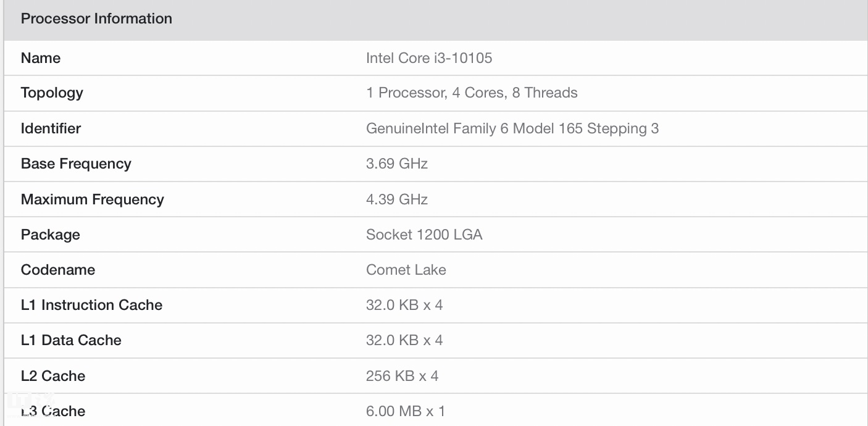Click the L1 Data Cache label
The width and height of the screenshot is (868, 426).
point(71,340)
